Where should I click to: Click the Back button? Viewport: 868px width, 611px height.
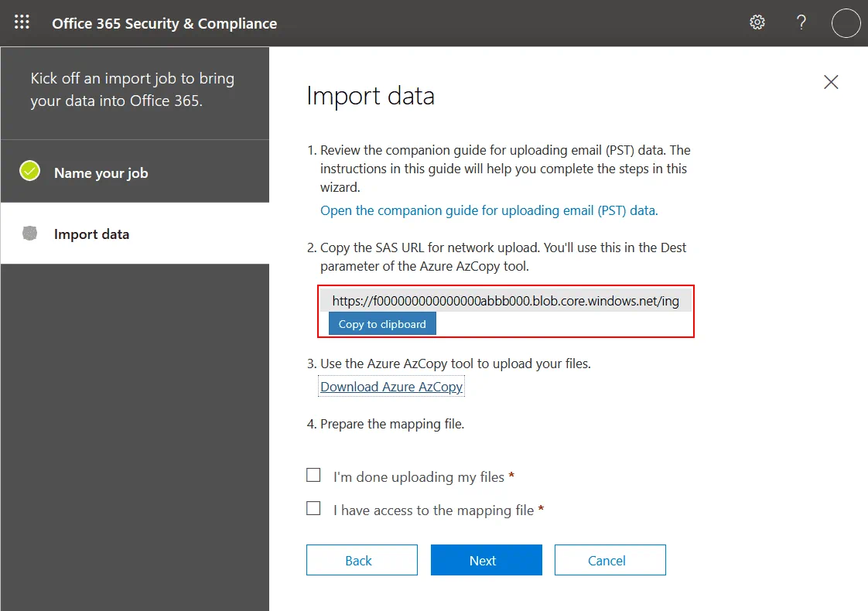point(361,561)
